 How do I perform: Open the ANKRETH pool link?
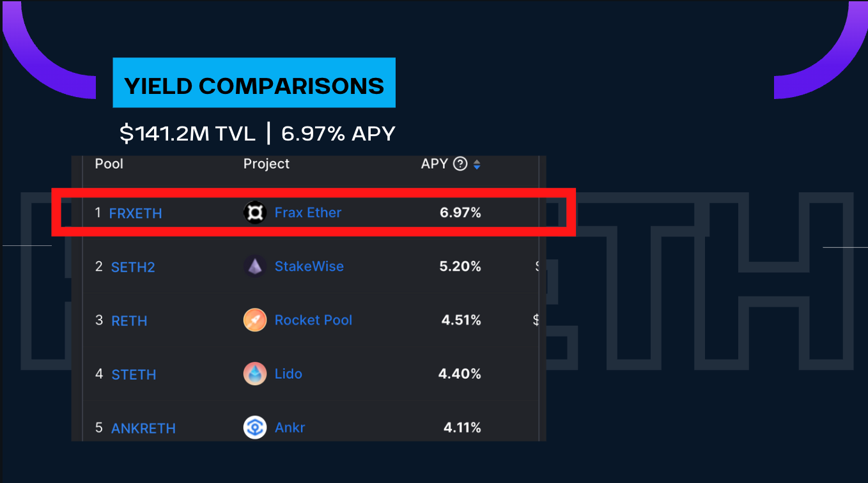pos(143,428)
